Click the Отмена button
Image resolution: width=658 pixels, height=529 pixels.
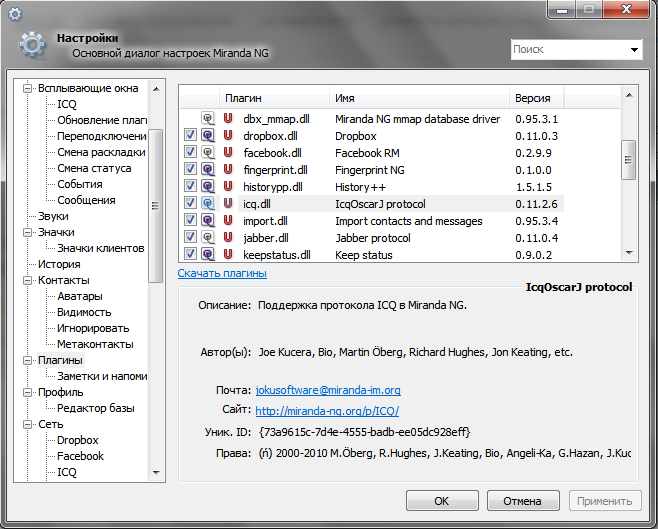[523, 501]
